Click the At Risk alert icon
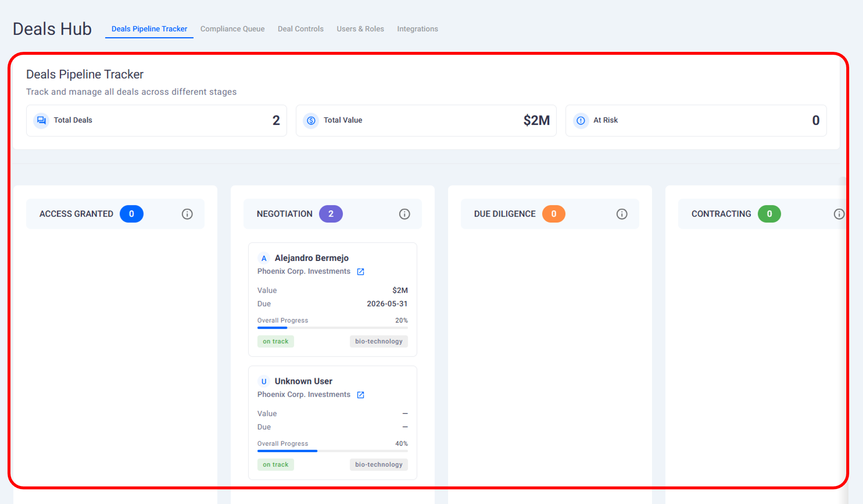 [580, 120]
